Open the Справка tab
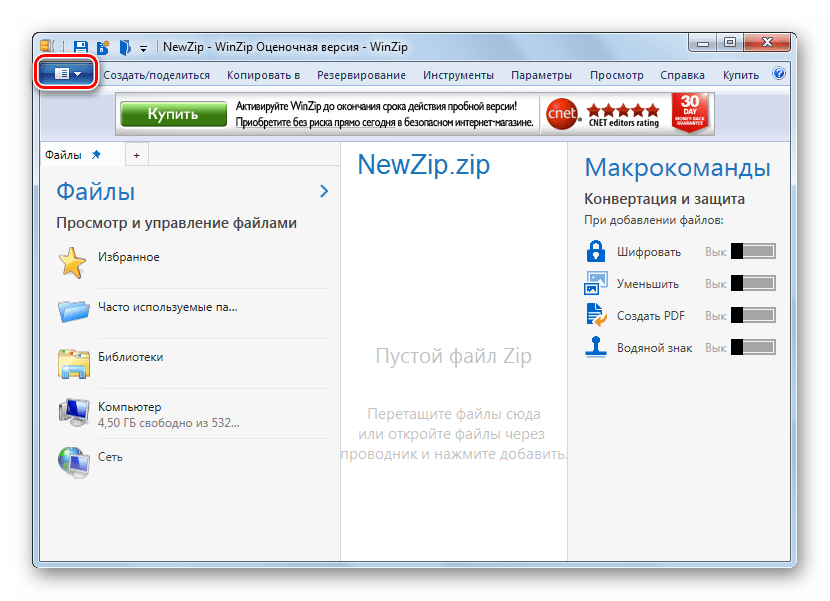 coord(682,75)
